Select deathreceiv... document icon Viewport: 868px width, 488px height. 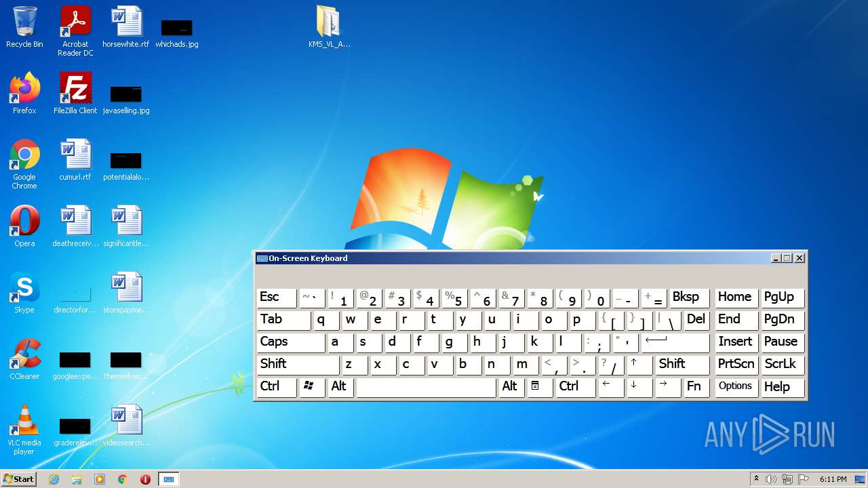coord(75,226)
